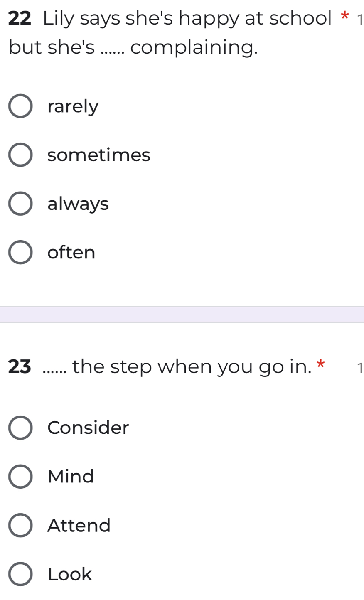Click the point value beside question 23
The image size is (364, 600).
coord(360,367)
